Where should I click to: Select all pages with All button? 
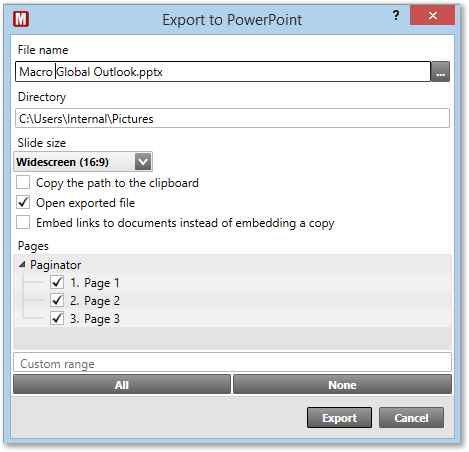[122, 384]
